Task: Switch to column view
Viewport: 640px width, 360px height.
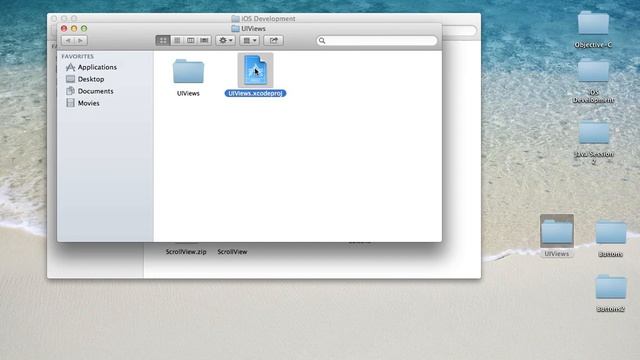Action: [x=190, y=40]
